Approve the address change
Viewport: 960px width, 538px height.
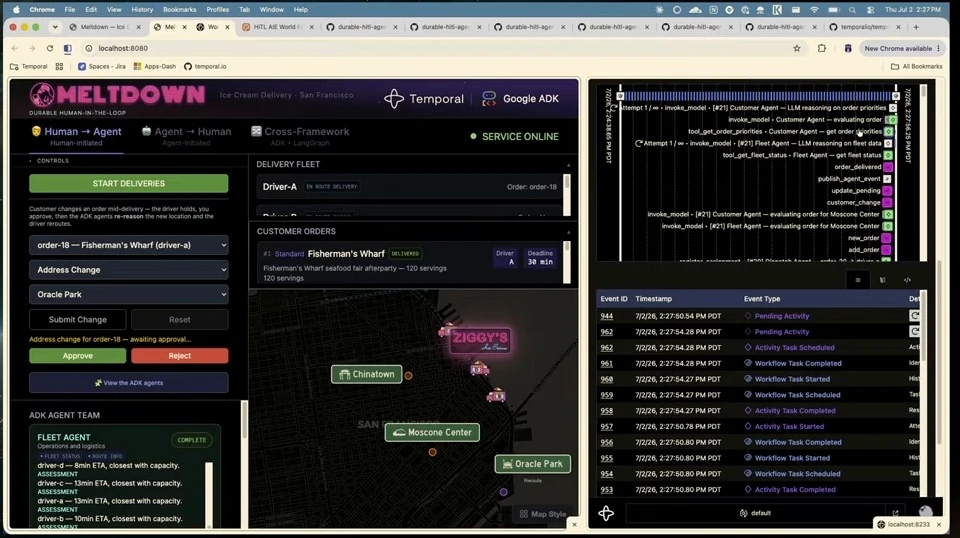click(x=78, y=356)
